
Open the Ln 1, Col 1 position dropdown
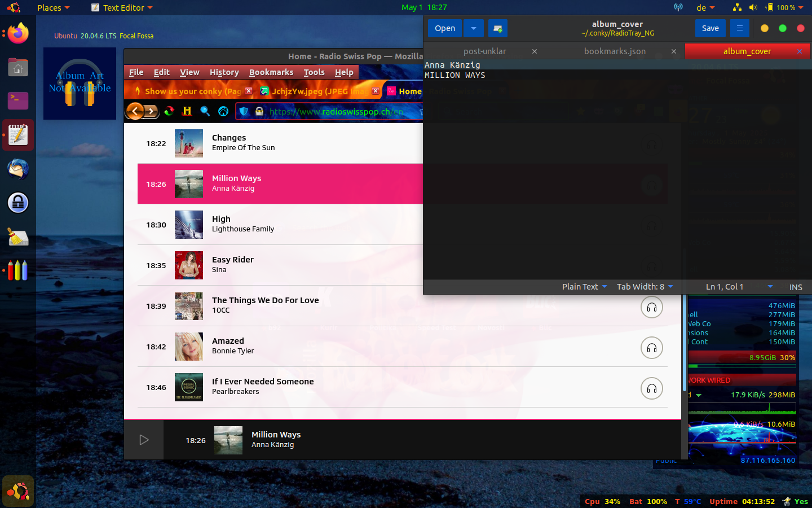pyautogui.click(x=739, y=287)
